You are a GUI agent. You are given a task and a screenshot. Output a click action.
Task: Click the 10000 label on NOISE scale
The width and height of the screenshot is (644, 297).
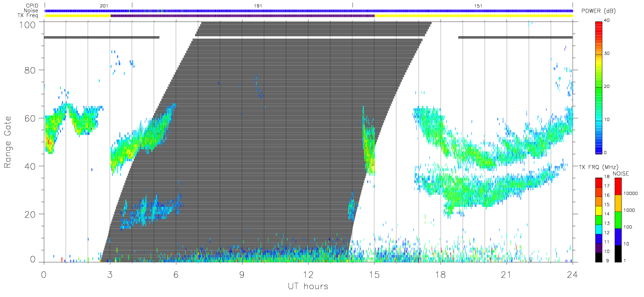pyautogui.click(x=631, y=194)
